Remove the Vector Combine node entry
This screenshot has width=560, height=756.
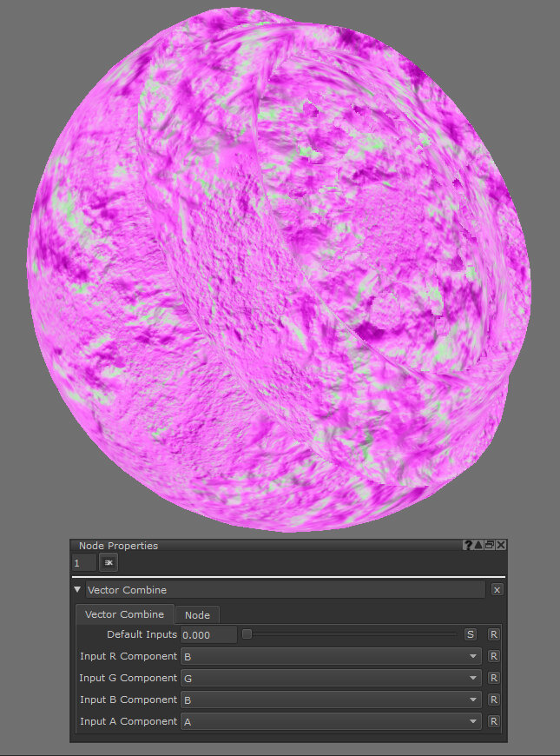(x=497, y=589)
